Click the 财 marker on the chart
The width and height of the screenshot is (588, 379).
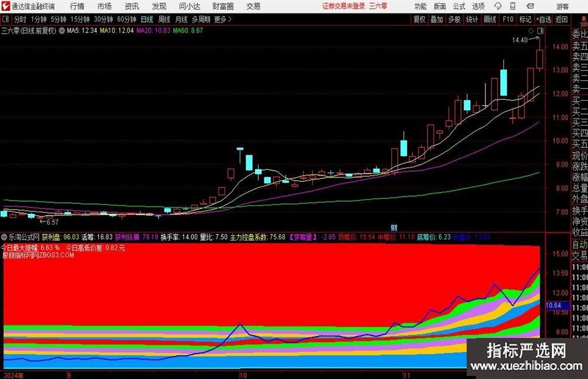(x=394, y=227)
